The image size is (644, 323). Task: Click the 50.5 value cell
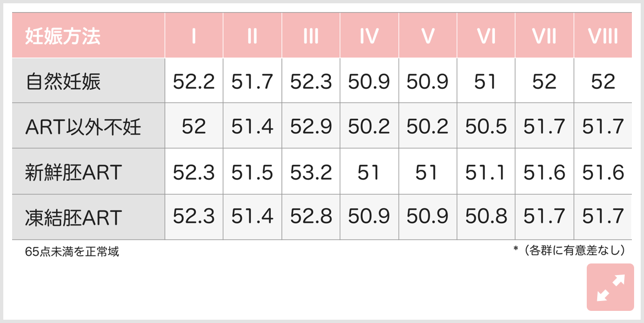coord(486,127)
